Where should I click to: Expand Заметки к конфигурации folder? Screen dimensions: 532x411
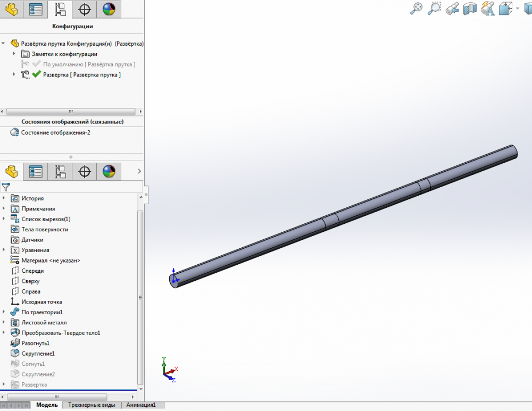(x=14, y=54)
